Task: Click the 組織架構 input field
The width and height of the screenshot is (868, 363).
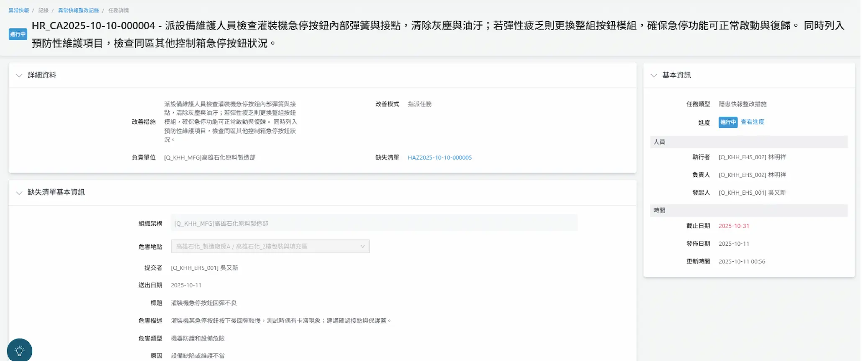Action: coord(374,224)
